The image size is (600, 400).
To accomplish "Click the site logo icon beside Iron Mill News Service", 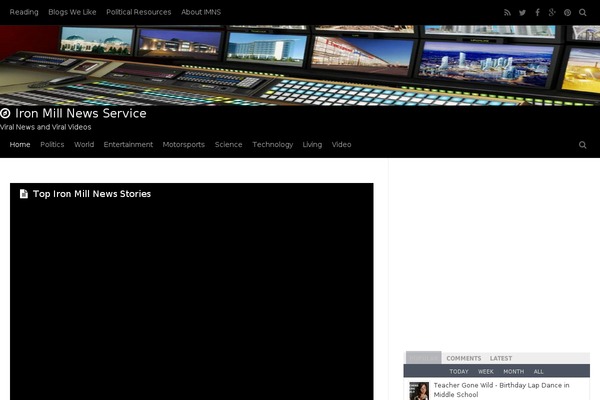I will pos(5,113).
